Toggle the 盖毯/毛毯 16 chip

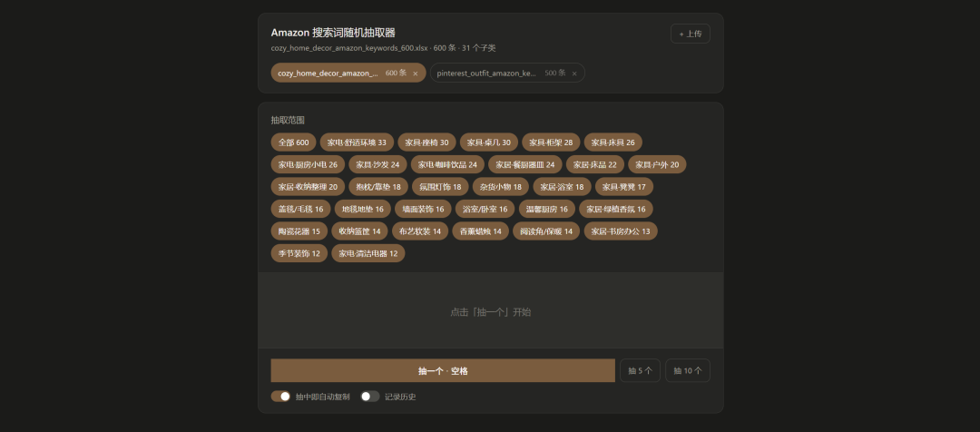click(x=300, y=209)
